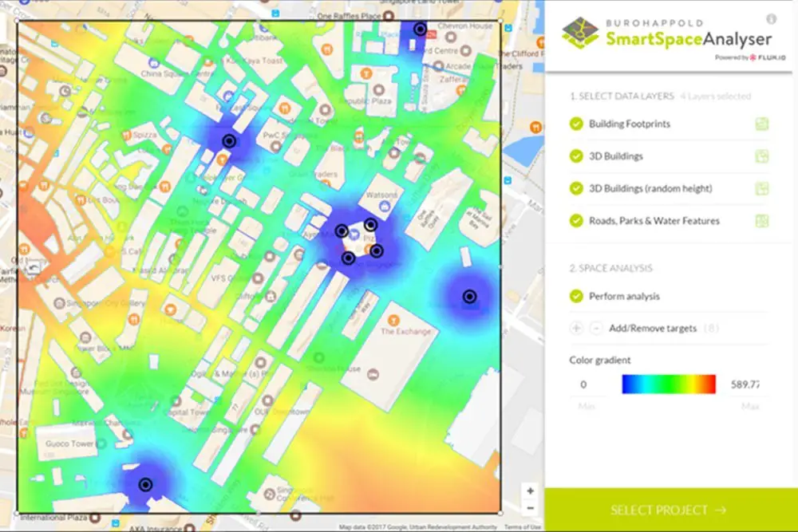The image size is (798, 532).
Task: Open the Terms of Use link
Action: (523, 527)
